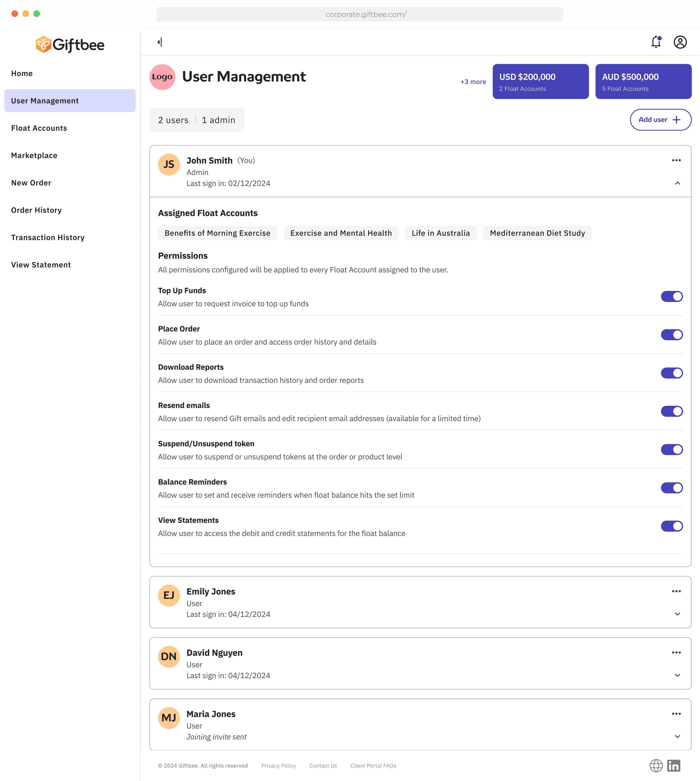Click the Add user button

click(x=660, y=120)
